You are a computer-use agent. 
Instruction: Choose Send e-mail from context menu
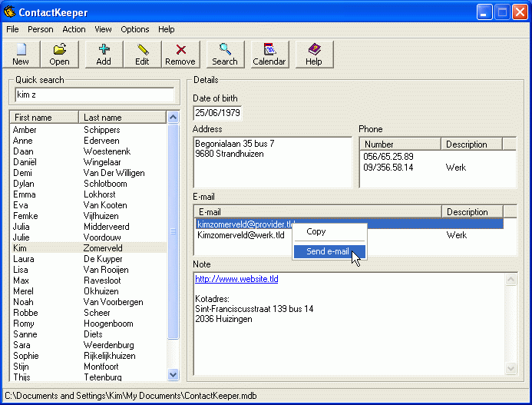click(326, 252)
